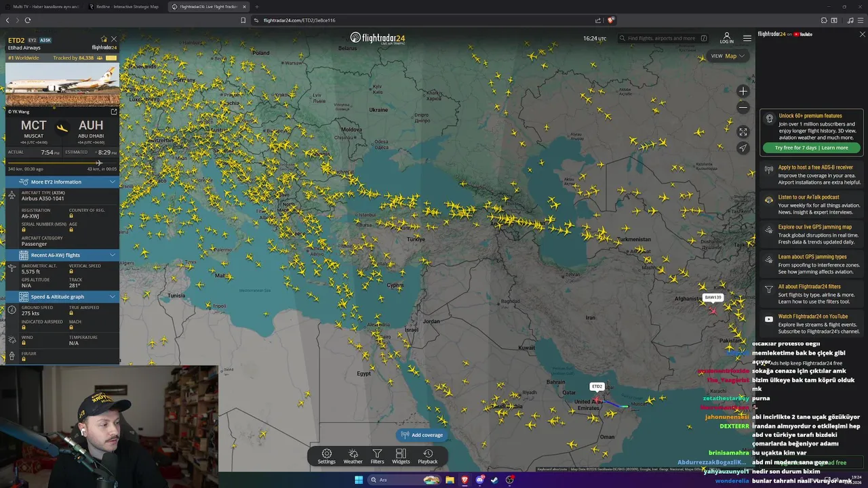
Task: Reload the current page
Action: [x=28, y=20]
